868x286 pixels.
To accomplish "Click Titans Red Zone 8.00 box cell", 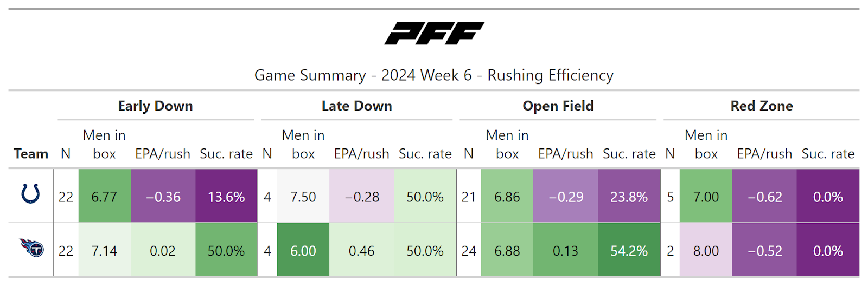I will (706, 251).
